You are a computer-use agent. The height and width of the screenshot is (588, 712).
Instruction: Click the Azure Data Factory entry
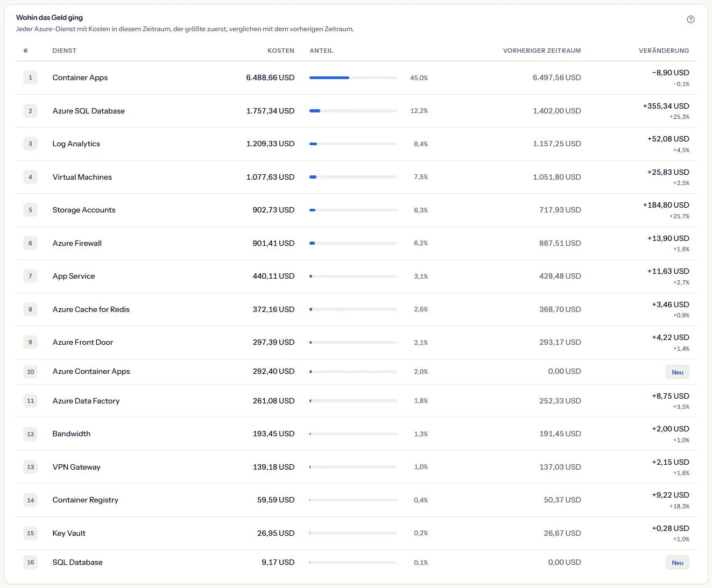point(86,401)
